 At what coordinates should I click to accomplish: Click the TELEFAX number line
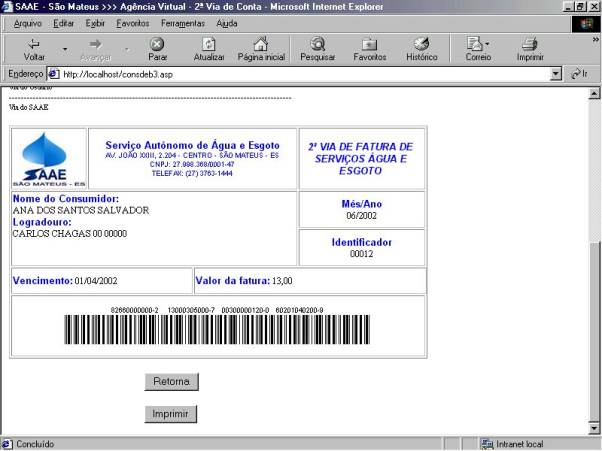point(192,173)
